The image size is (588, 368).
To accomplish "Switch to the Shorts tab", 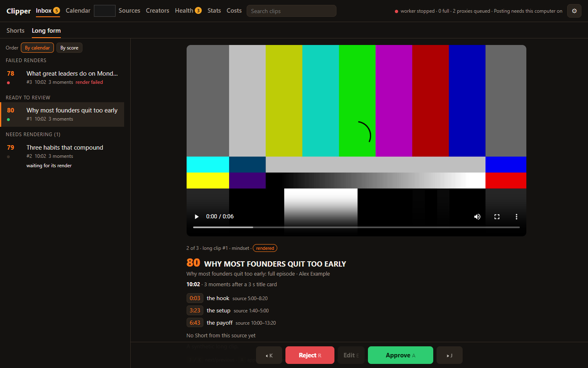I will pos(16,31).
